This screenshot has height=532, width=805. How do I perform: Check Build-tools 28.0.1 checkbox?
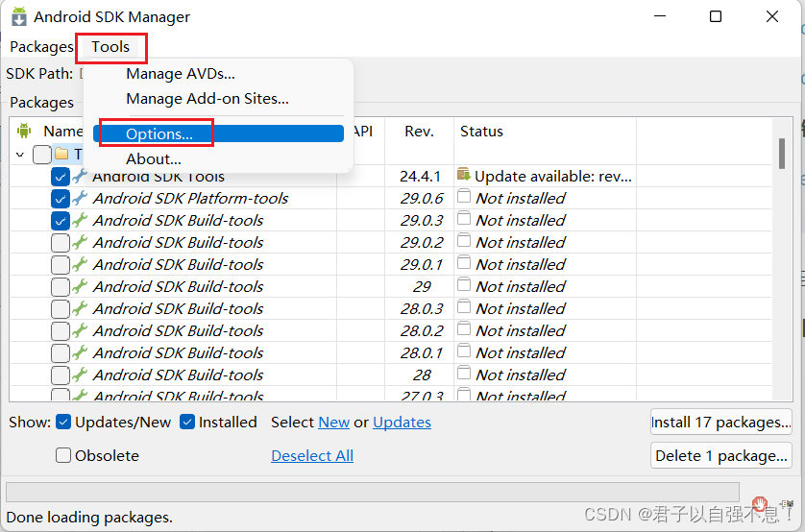[61, 353]
